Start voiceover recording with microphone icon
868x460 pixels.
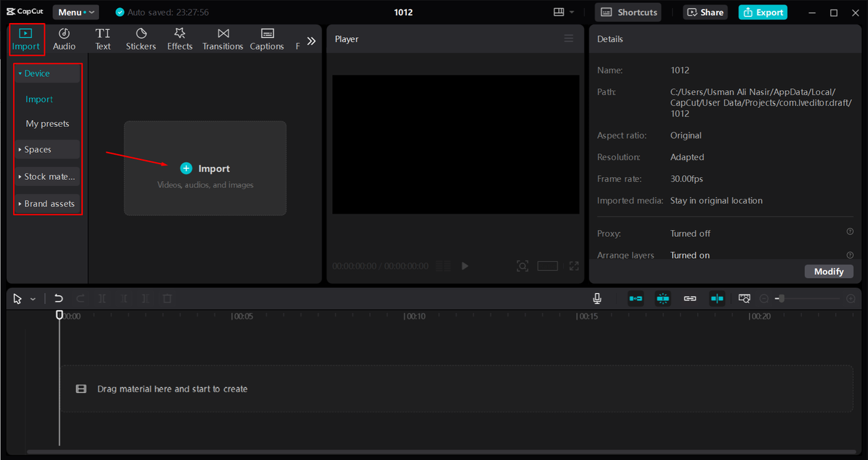(x=597, y=299)
